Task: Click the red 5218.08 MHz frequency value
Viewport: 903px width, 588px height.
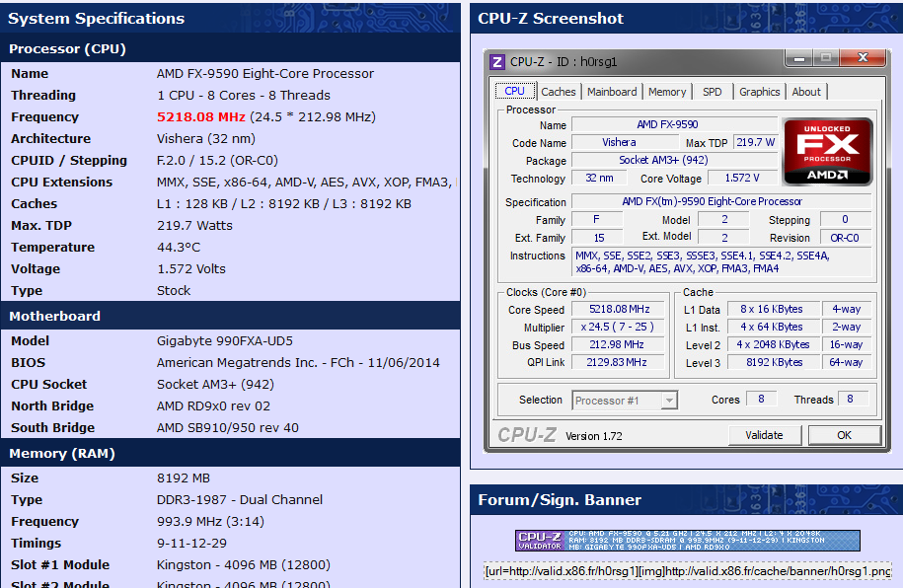Action: [x=201, y=116]
